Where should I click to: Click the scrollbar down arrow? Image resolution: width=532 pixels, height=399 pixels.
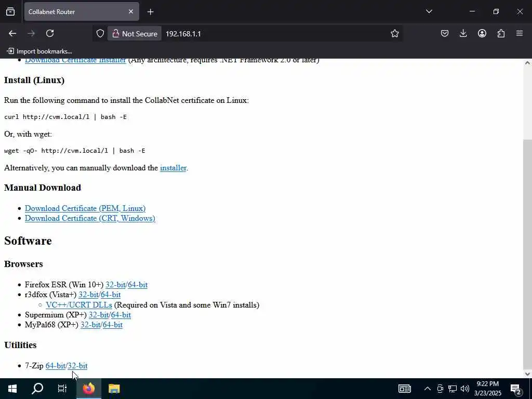[x=527, y=374]
